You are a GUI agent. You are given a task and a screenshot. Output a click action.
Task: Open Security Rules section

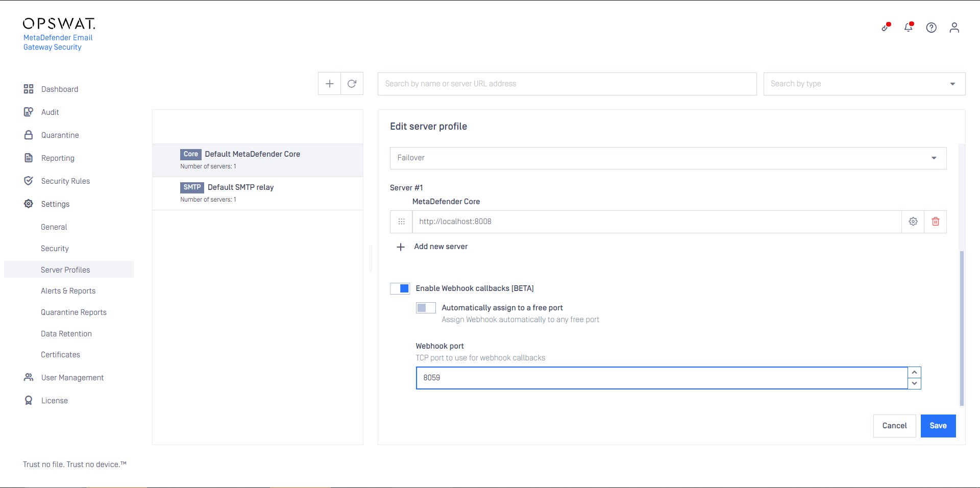pyautogui.click(x=65, y=181)
